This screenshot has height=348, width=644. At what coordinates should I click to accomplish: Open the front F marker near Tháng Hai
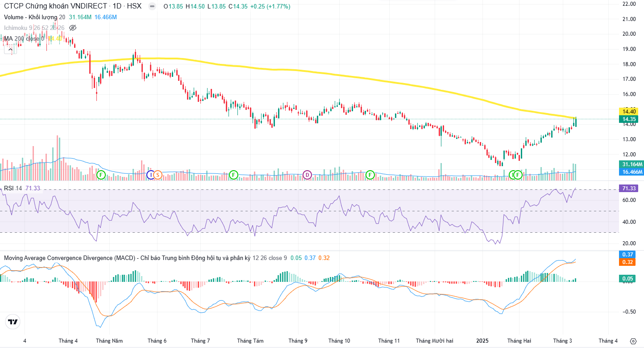(x=518, y=175)
